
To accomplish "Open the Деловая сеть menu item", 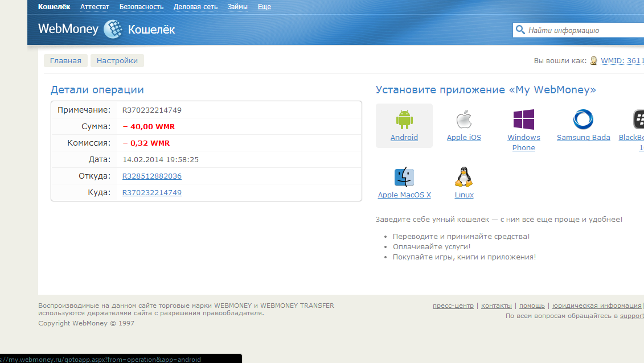I will point(195,7).
